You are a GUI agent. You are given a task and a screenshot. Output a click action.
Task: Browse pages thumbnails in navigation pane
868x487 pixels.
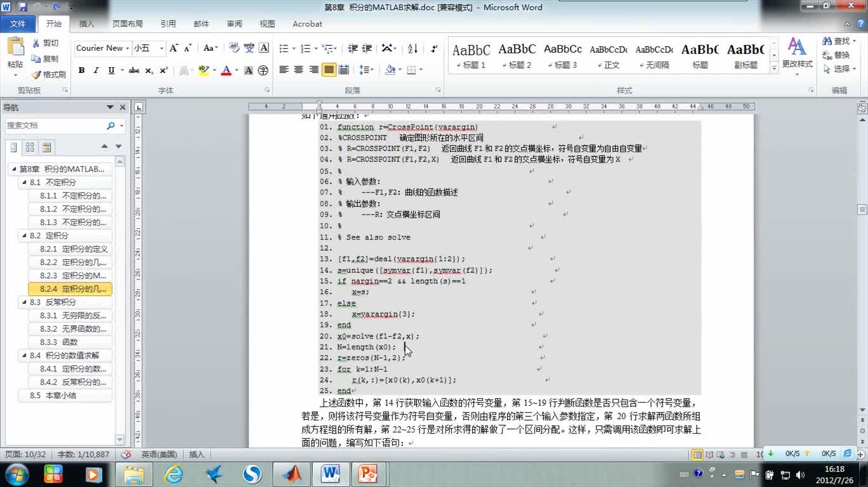point(30,147)
